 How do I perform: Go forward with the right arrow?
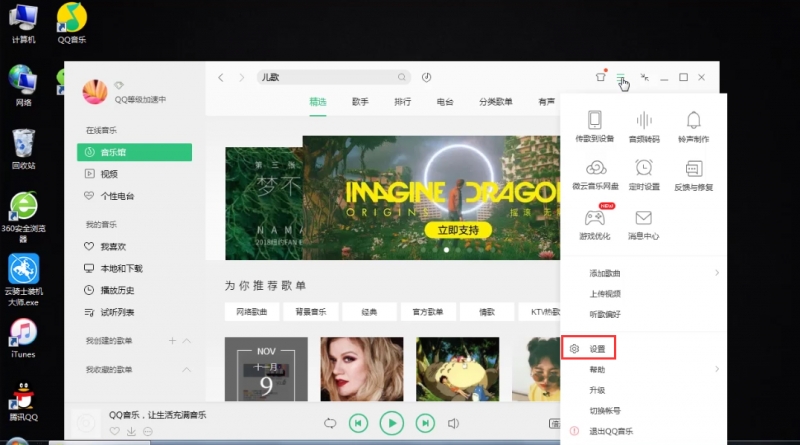241,78
